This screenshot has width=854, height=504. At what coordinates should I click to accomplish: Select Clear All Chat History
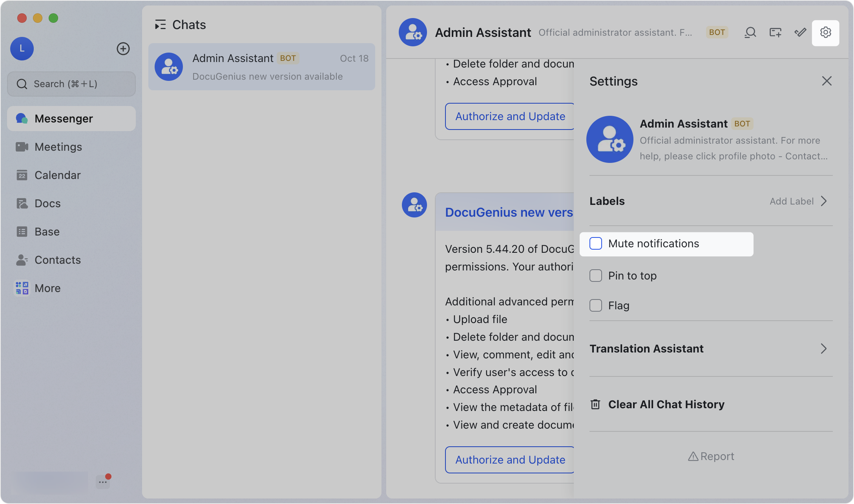click(666, 404)
